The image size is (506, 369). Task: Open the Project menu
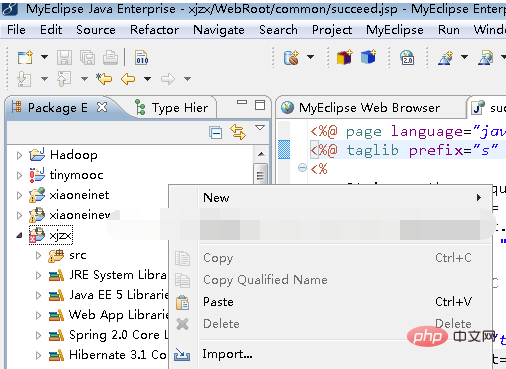coord(332,30)
